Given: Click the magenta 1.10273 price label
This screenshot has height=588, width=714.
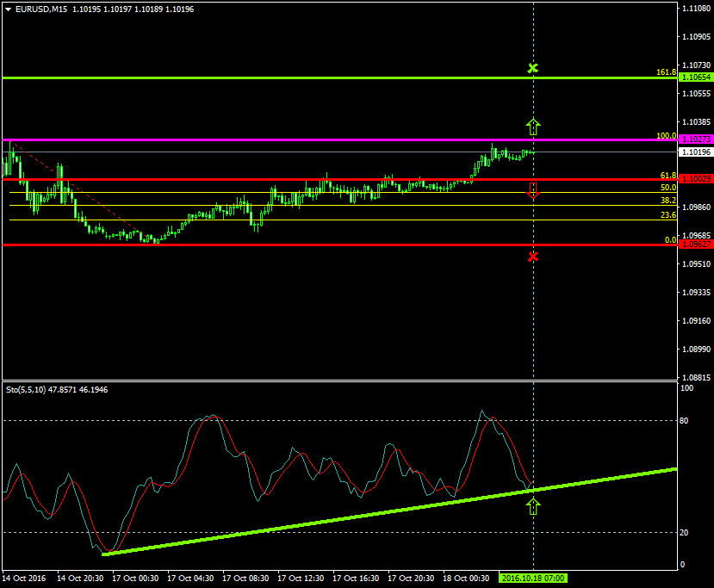Looking at the screenshot, I should (x=695, y=139).
